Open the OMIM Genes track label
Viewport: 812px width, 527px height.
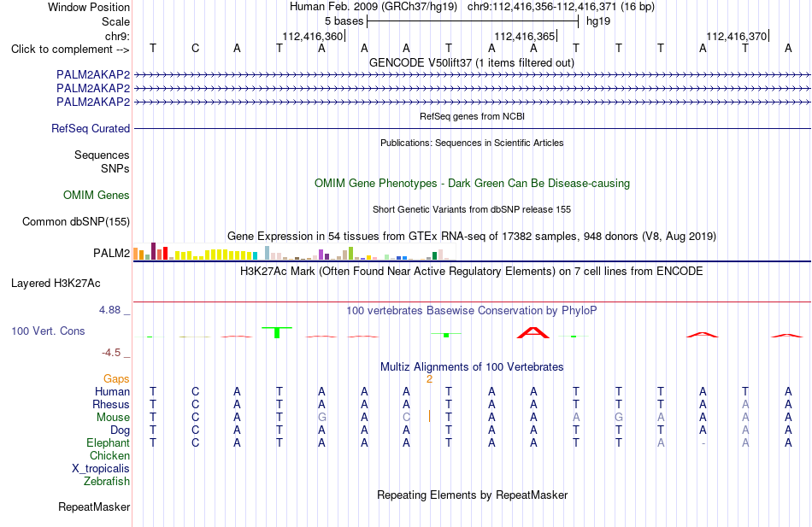[97, 195]
